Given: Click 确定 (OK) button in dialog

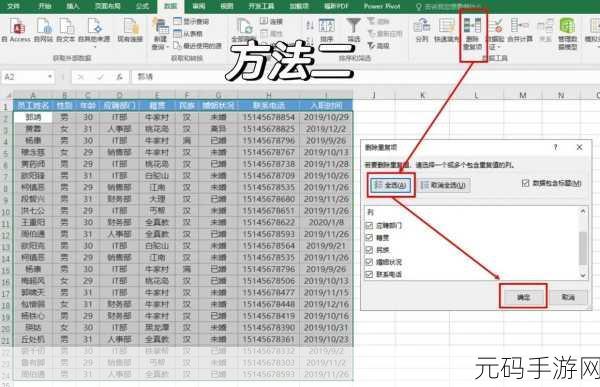Looking at the screenshot, I should pyautogui.click(x=523, y=297).
